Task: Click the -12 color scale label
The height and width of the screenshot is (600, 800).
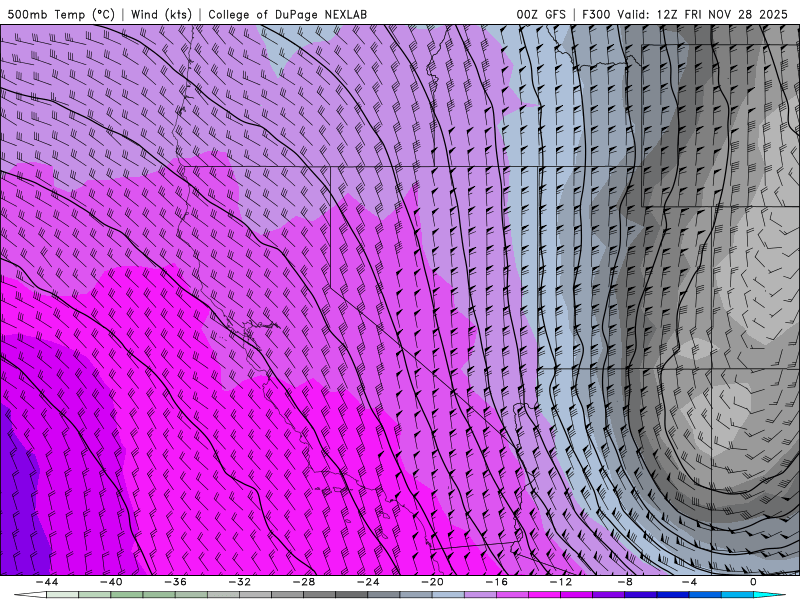Action: click(x=561, y=582)
